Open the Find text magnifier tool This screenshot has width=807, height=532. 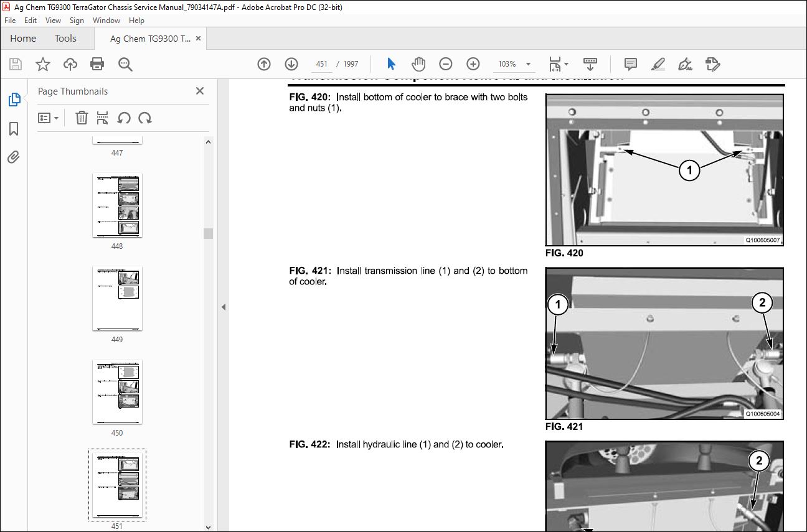125,64
